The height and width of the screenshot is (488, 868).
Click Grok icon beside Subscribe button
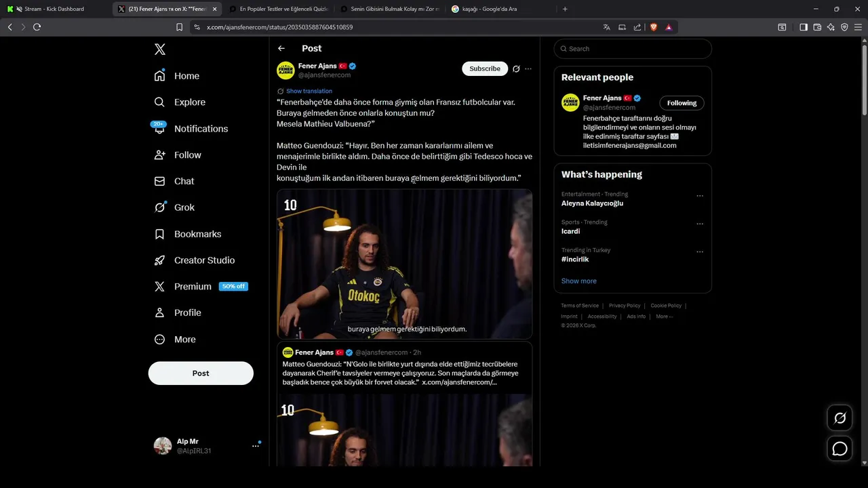(x=516, y=68)
